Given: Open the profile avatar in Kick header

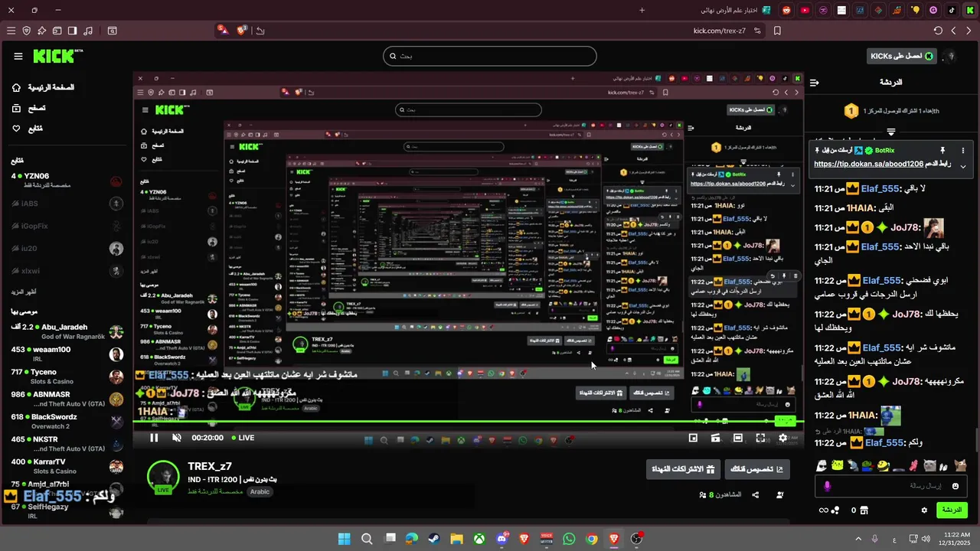Looking at the screenshot, I should pos(951,56).
